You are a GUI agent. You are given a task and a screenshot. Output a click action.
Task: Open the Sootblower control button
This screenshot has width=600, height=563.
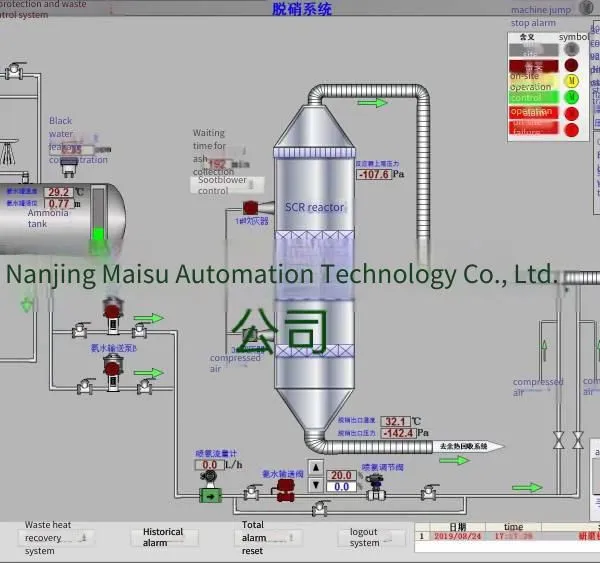coord(227,185)
